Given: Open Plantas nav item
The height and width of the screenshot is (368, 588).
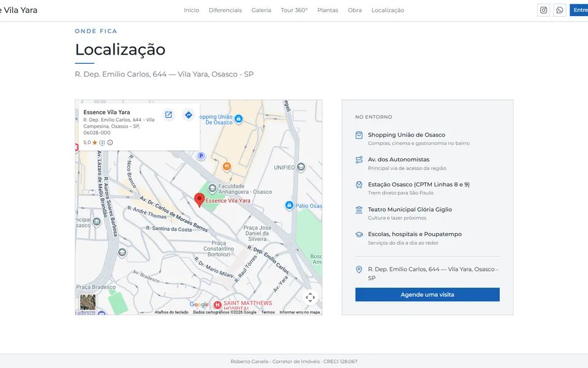Looking at the screenshot, I should point(328,10).
